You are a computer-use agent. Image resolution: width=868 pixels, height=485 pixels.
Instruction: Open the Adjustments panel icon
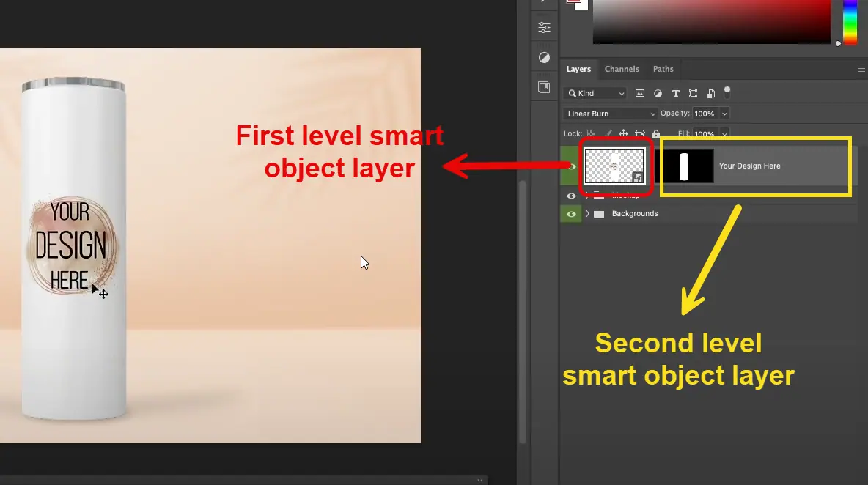click(x=544, y=57)
